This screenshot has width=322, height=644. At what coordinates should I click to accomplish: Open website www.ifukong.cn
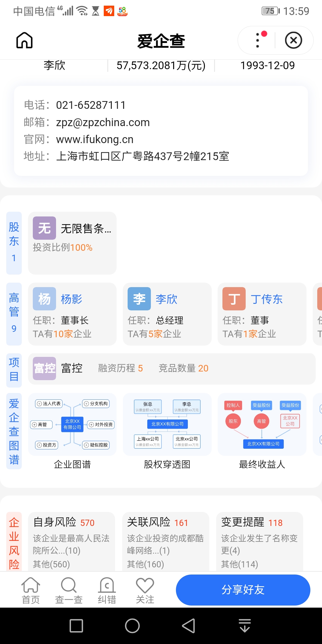(x=95, y=139)
